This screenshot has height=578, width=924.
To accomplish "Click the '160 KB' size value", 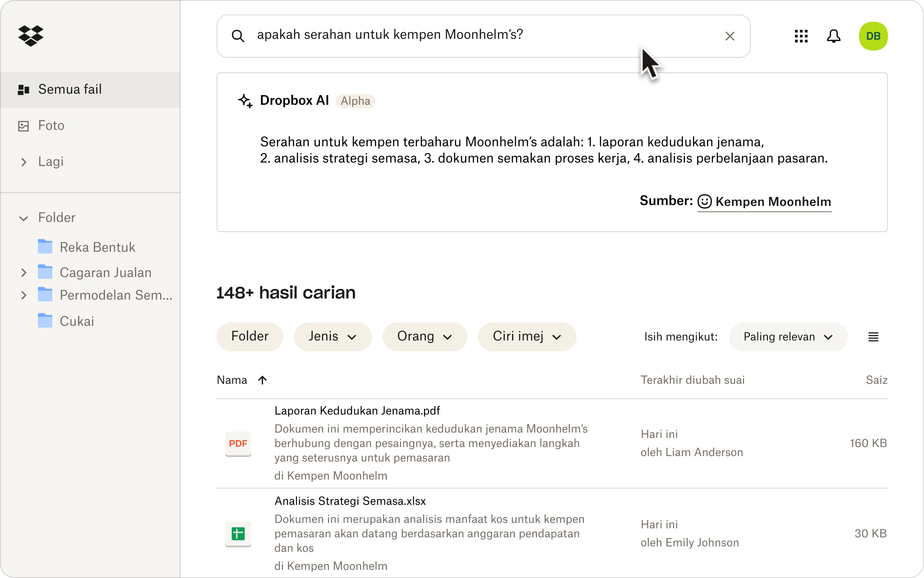I will (x=869, y=443).
